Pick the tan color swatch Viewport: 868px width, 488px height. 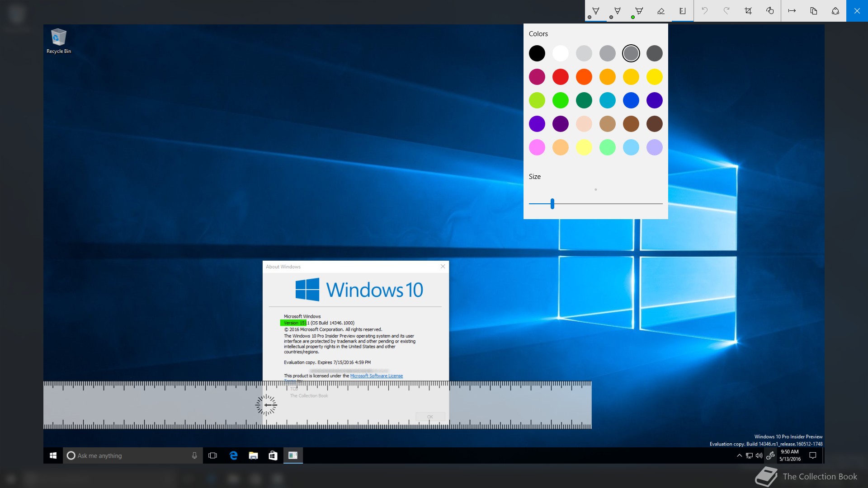click(x=608, y=124)
